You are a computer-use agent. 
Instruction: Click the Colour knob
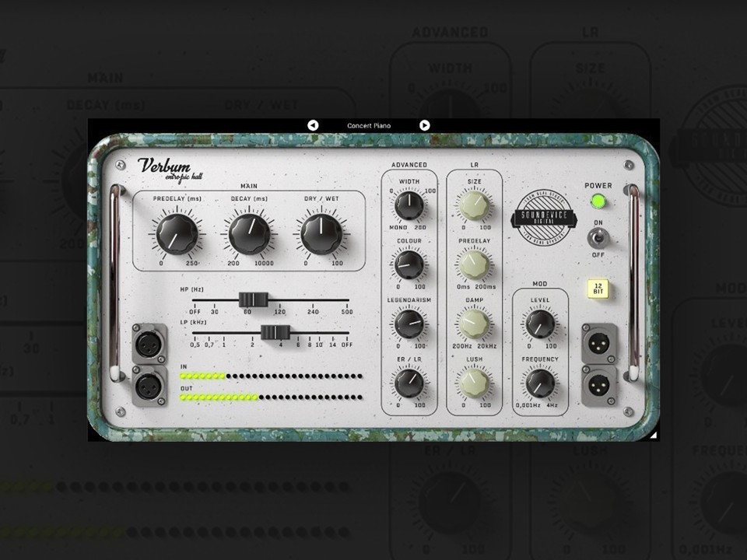(409, 264)
